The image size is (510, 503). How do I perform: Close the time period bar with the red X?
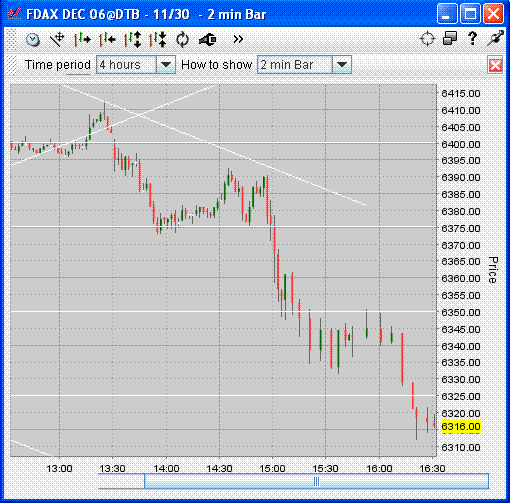[495, 65]
